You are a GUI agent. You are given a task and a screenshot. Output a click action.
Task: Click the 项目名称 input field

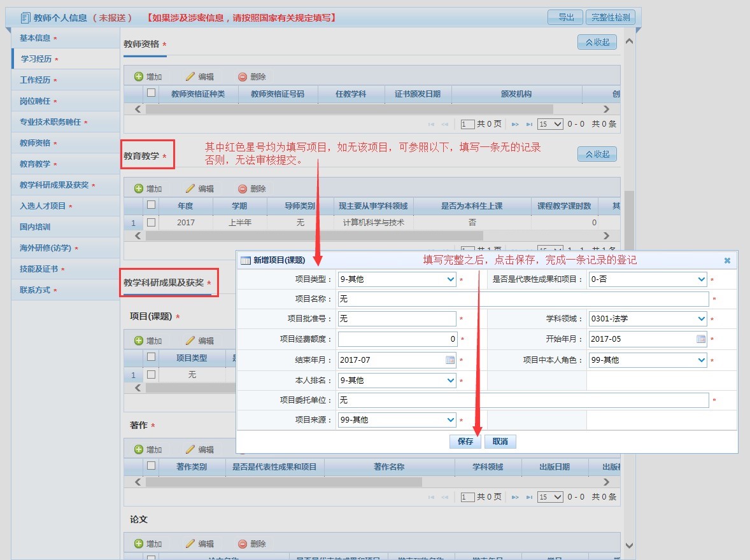click(522, 299)
